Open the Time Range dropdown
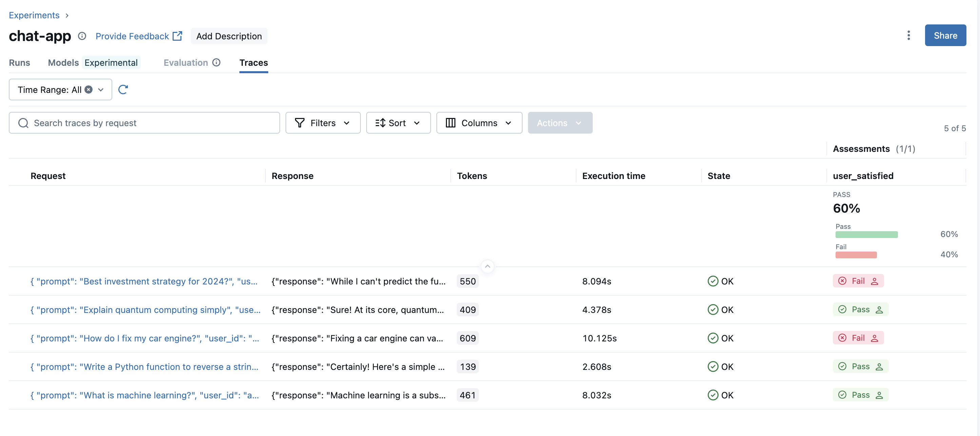The height and width of the screenshot is (436, 980). [100, 90]
